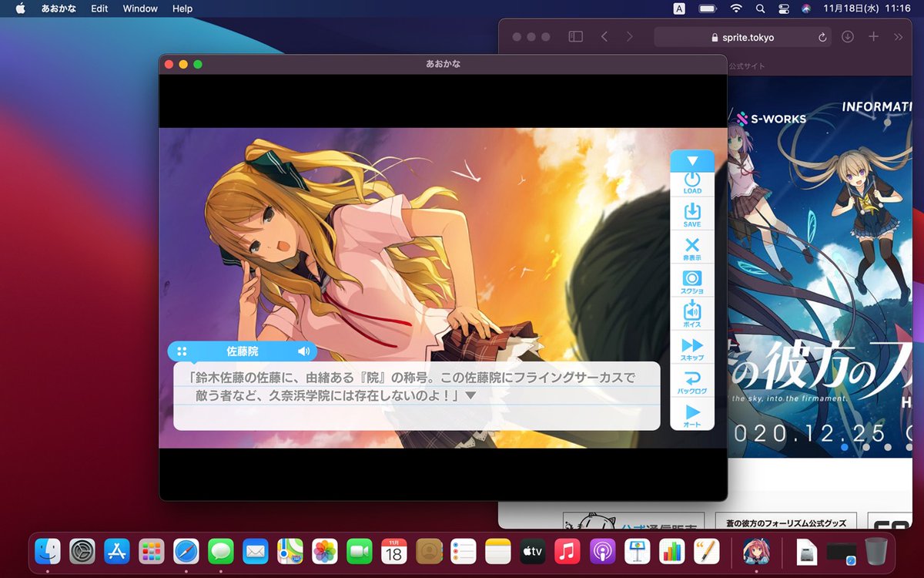This screenshot has height=578, width=924.
Task: Open Mail from the Dock
Action: point(256,551)
